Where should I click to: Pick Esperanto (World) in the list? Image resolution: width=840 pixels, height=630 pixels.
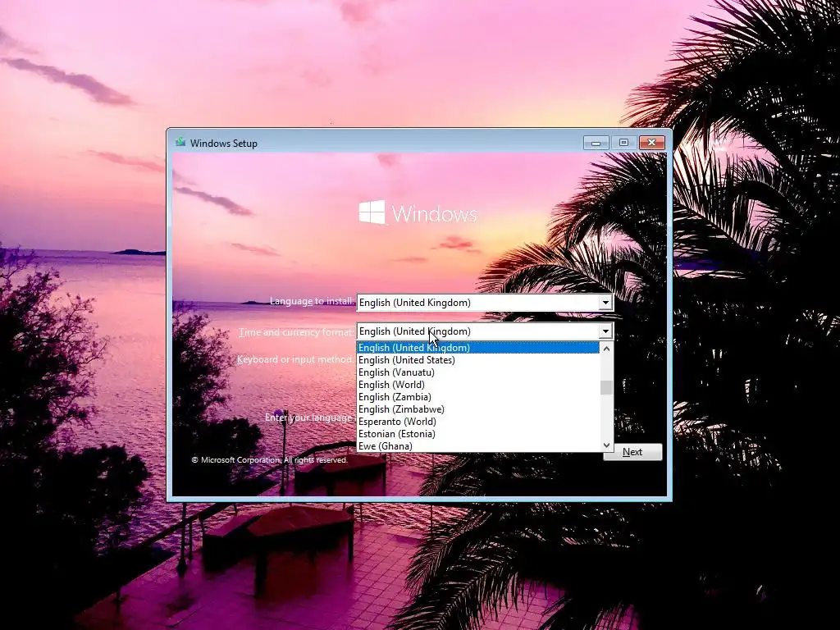(478, 422)
